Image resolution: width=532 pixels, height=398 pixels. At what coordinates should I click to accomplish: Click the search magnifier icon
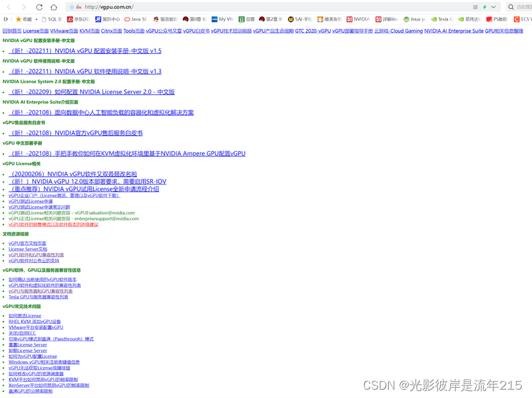[511, 7]
